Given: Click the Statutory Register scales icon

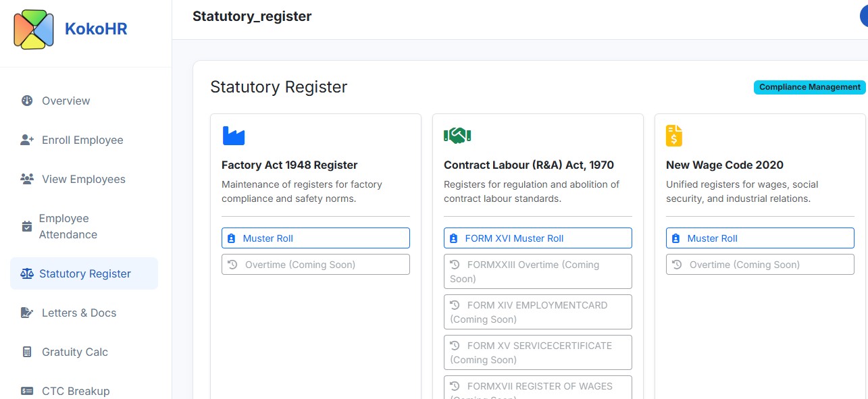Looking at the screenshot, I should click(x=27, y=274).
